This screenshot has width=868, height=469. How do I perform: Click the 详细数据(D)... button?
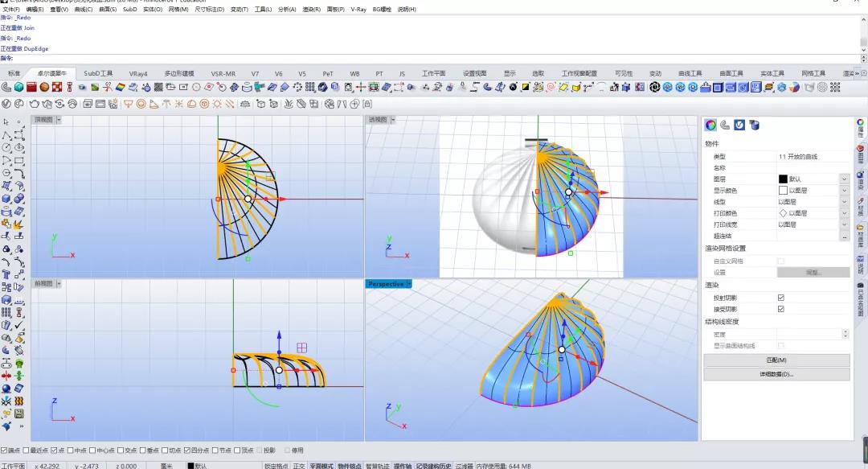(776, 374)
